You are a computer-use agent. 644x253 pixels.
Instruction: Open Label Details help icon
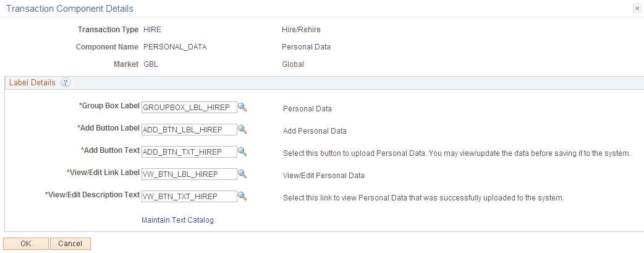tap(66, 82)
